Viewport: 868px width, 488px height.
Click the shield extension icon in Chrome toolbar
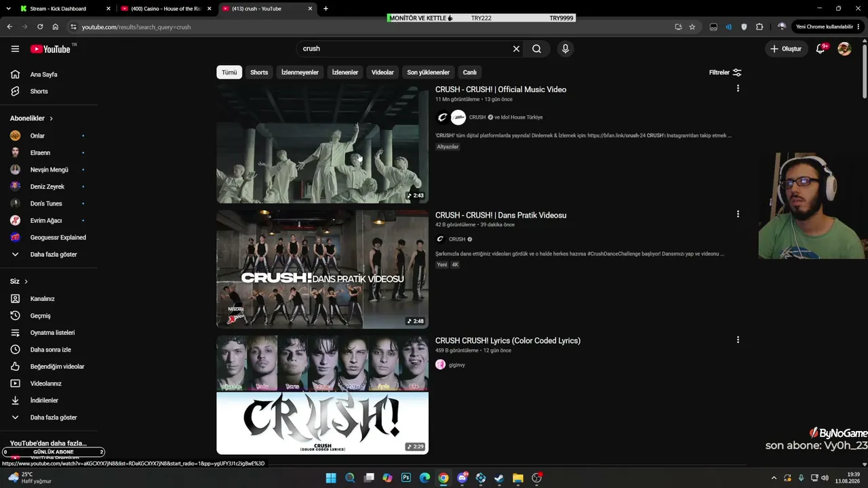[x=744, y=27]
